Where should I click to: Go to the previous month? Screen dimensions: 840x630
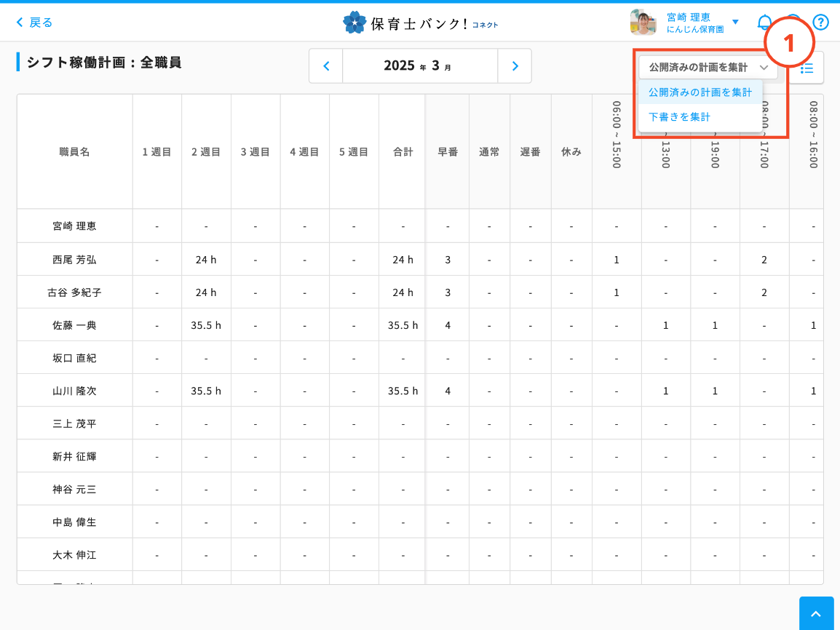(326, 66)
